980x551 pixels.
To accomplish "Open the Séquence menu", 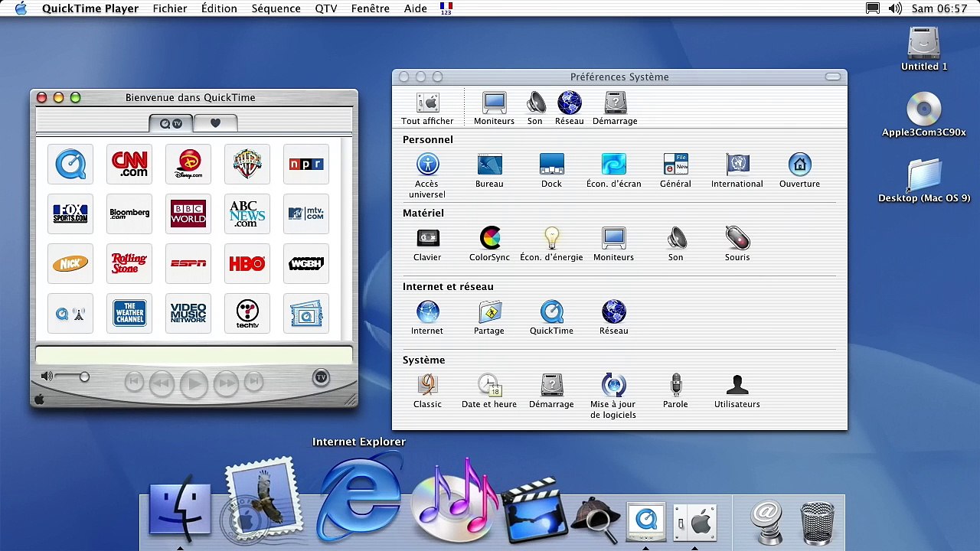I will point(276,8).
